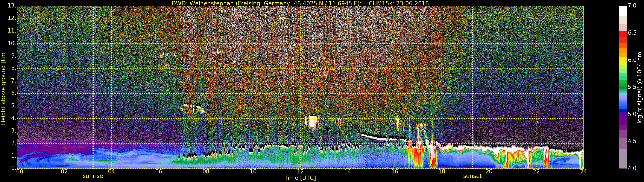This screenshot has height=182, width=644.
Task: Click the "16" tick on the time axis
Action: point(395,172)
